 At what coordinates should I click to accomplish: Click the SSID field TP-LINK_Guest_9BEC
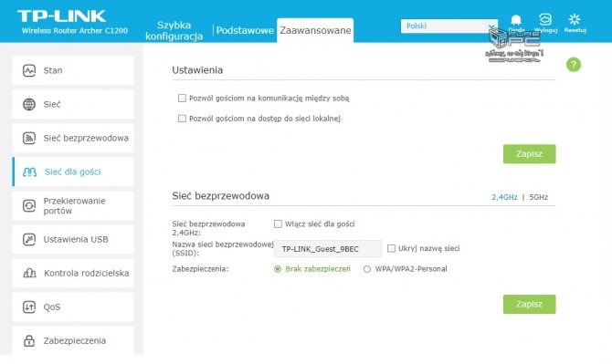pyautogui.click(x=328, y=249)
